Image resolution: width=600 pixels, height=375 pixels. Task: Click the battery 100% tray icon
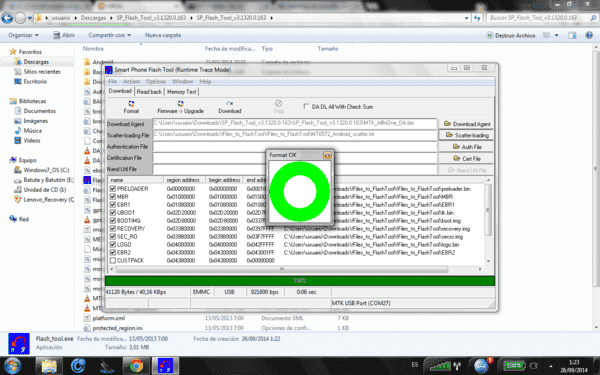[514, 365]
